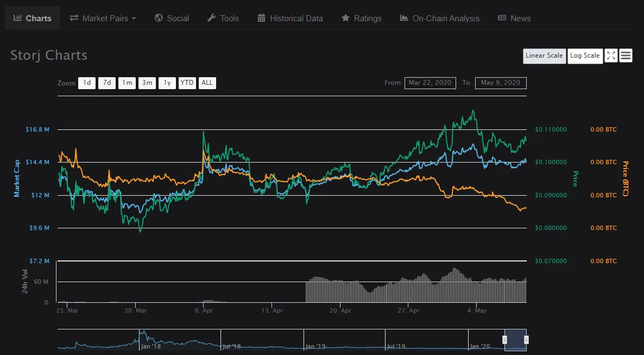Open the To date field May 9, 2020
644x355 pixels.
[500, 83]
